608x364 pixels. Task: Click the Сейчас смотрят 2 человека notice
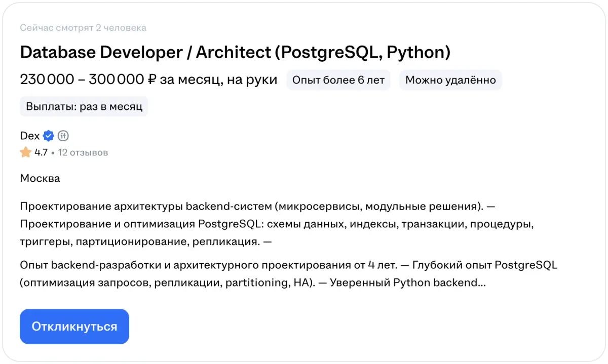click(x=83, y=27)
